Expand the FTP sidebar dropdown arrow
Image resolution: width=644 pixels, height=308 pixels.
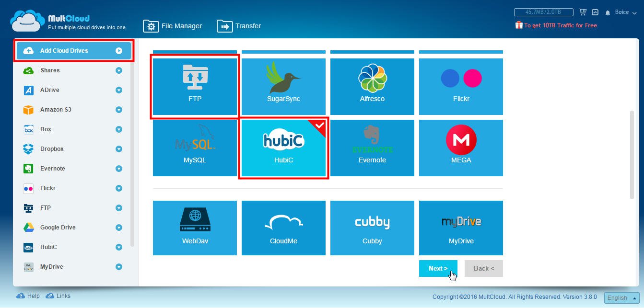click(119, 208)
